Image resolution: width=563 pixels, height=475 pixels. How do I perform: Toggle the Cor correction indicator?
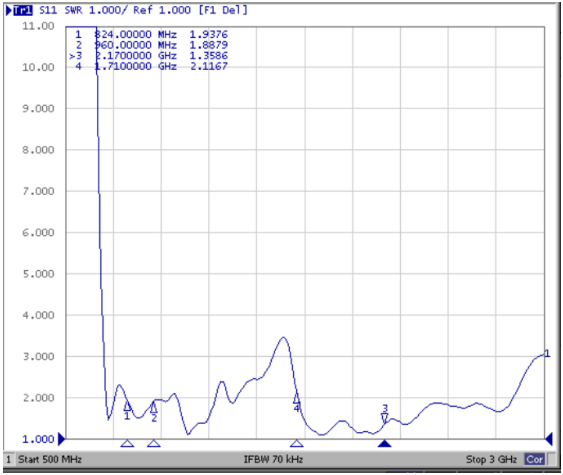coord(534,459)
